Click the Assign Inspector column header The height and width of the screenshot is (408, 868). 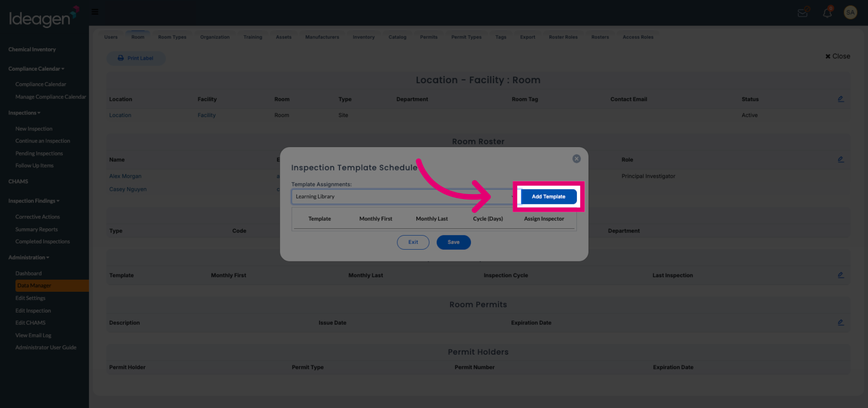544,219
